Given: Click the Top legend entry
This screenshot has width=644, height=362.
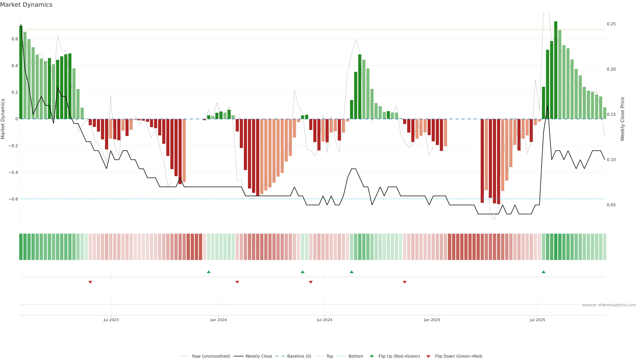Looking at the screenshot, I should [330, 356].
